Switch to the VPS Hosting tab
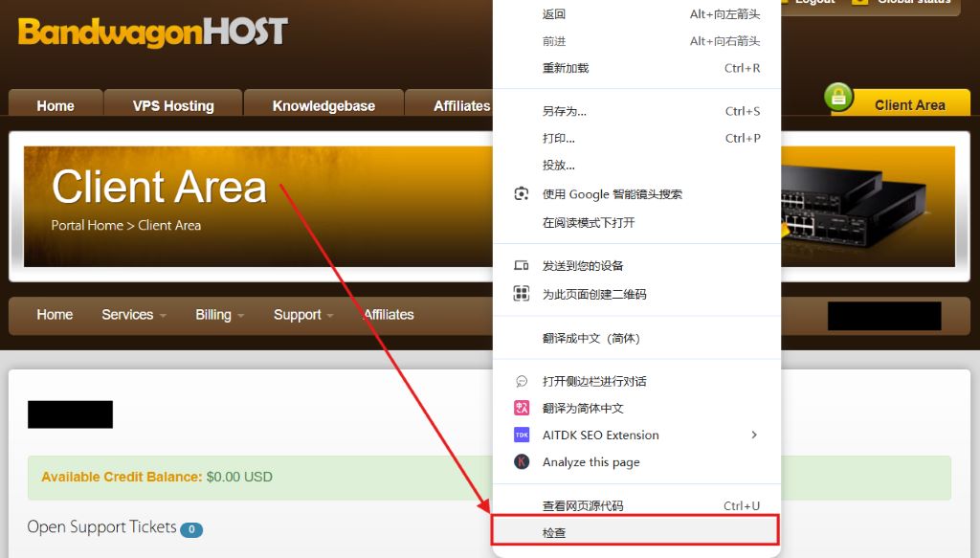The width and height of the screenshot is (980, 558). [x=173, y=105]
